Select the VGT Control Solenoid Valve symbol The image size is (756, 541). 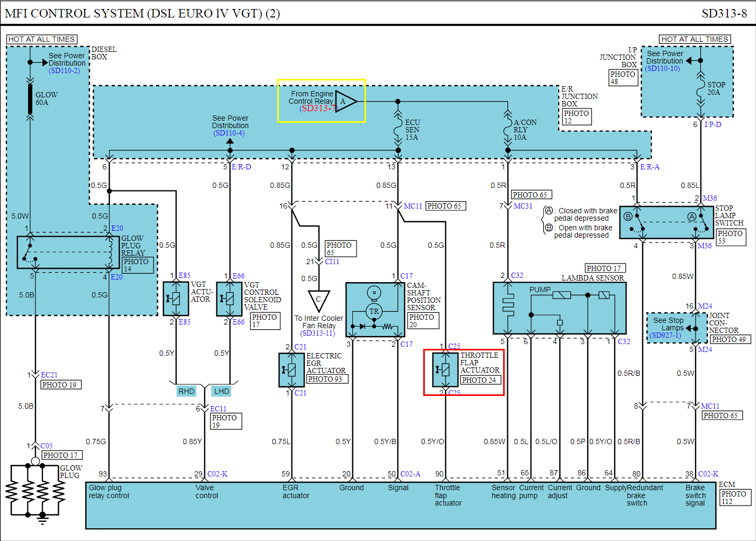click(230, 299)
